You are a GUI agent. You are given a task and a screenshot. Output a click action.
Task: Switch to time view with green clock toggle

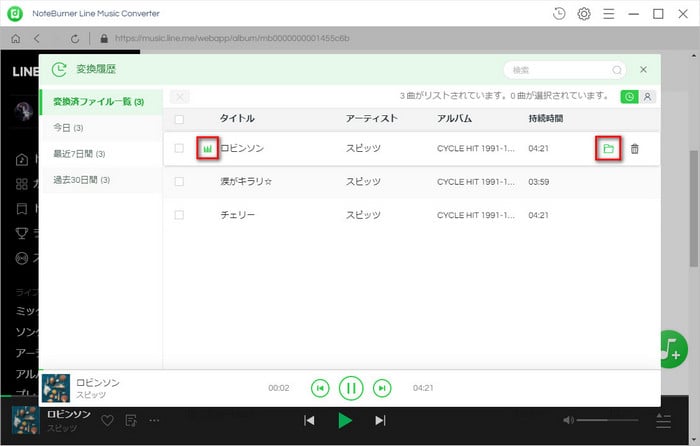[x=629, y=97]
